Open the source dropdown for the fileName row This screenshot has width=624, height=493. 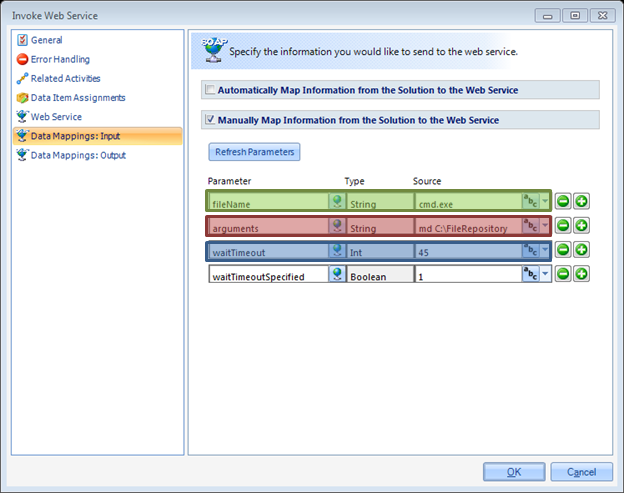point(545,201)
